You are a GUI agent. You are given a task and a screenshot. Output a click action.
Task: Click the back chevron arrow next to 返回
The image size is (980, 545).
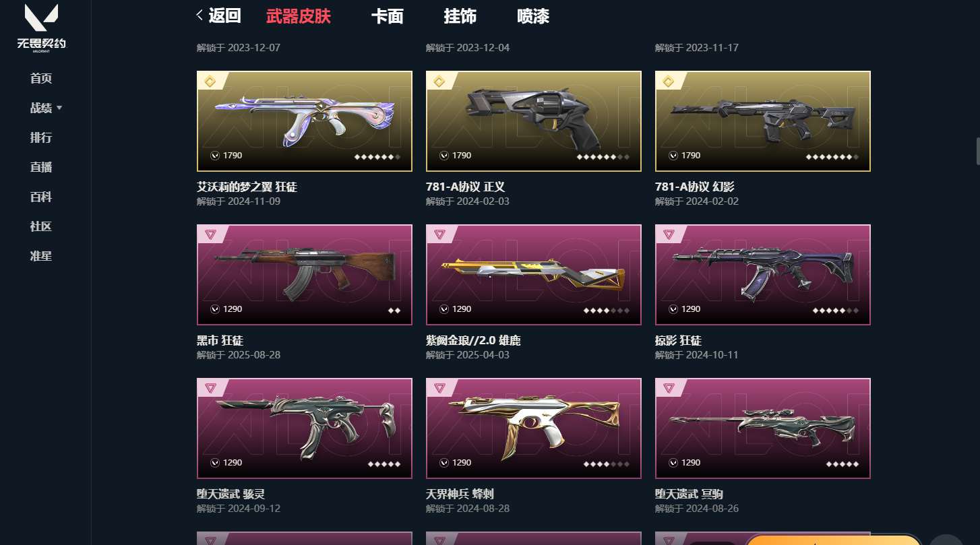click(200, 15)
